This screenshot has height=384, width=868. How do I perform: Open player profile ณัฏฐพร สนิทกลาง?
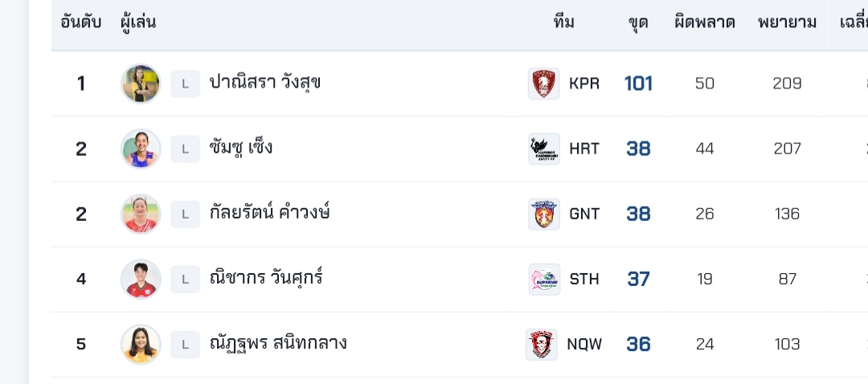pos(278,344)
